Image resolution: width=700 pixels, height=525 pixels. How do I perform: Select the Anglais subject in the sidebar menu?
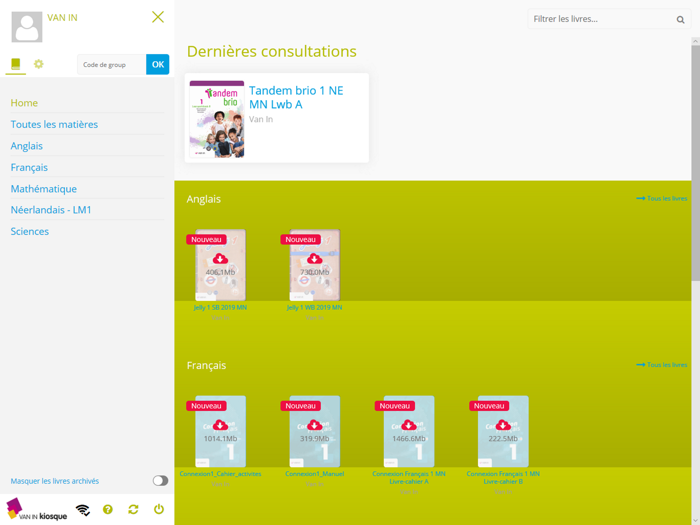tap(27, 146)
